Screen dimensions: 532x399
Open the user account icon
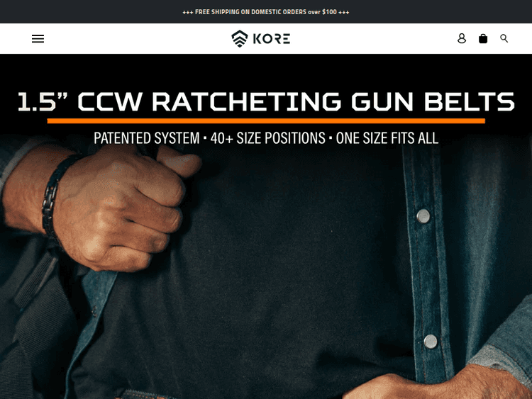click(462, 38)
